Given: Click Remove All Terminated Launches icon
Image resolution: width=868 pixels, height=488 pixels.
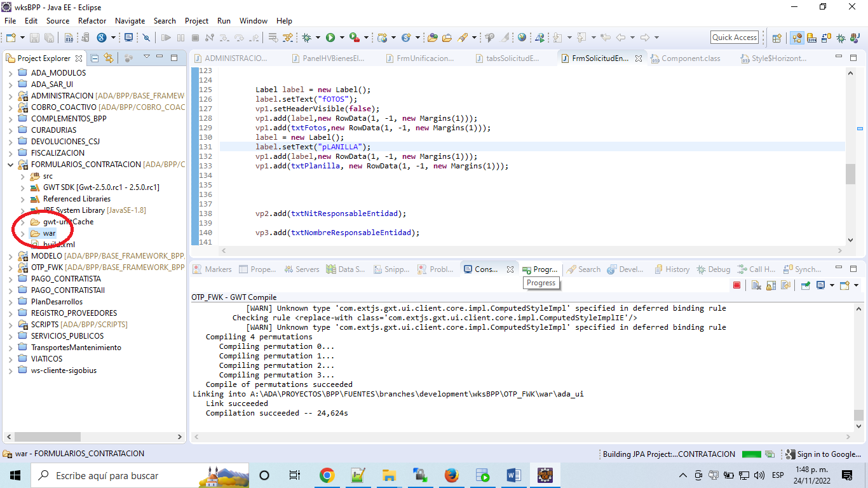Looking at the screenshot, I should (x=756, y=285).
